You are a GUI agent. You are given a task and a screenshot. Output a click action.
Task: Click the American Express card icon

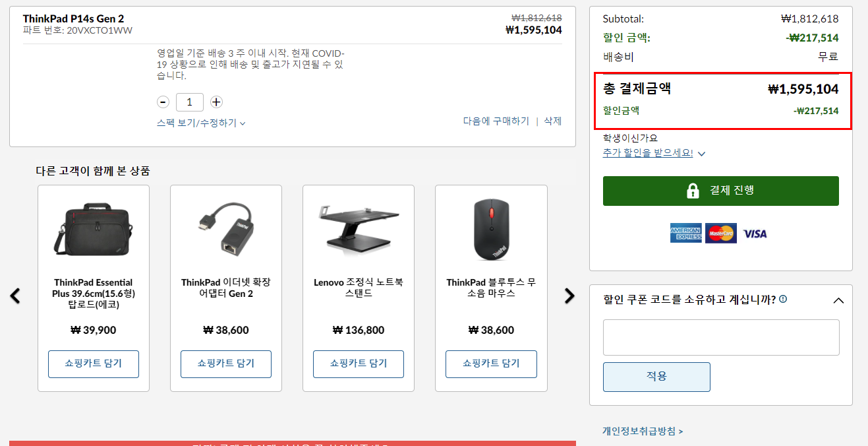tap(685, 233)
